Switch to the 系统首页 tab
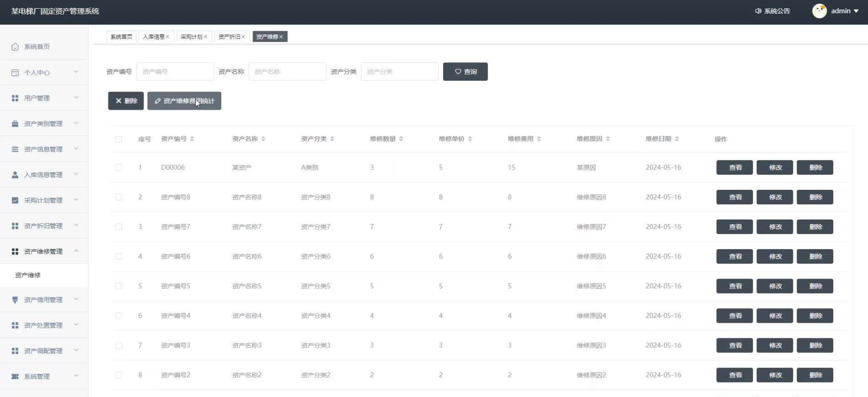 click(121, 36)
